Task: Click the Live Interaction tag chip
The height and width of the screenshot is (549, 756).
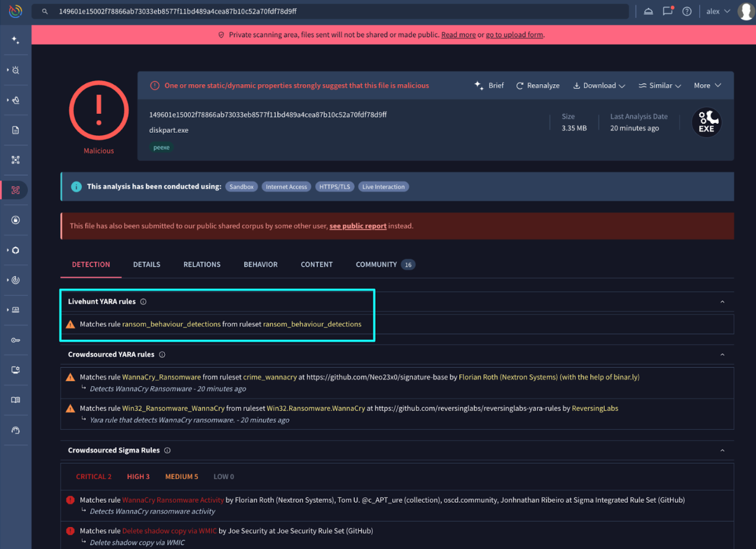Action: point(383,187)
